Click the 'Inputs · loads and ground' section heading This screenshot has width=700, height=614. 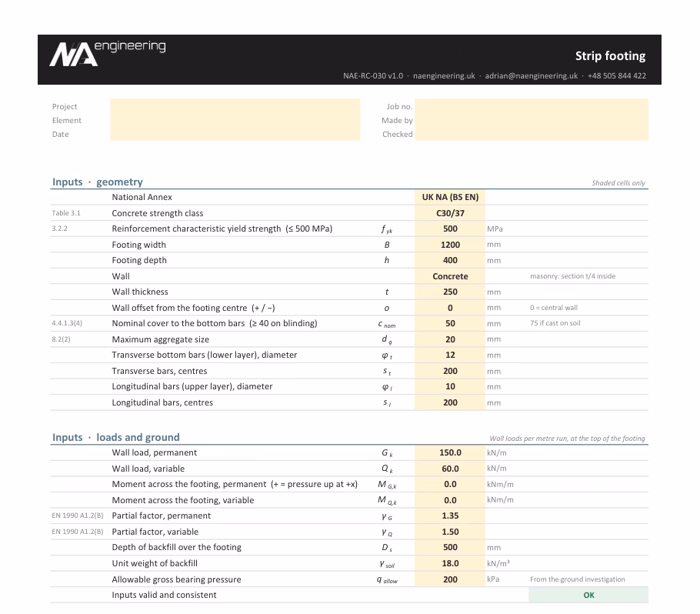[x=116, y=437]
